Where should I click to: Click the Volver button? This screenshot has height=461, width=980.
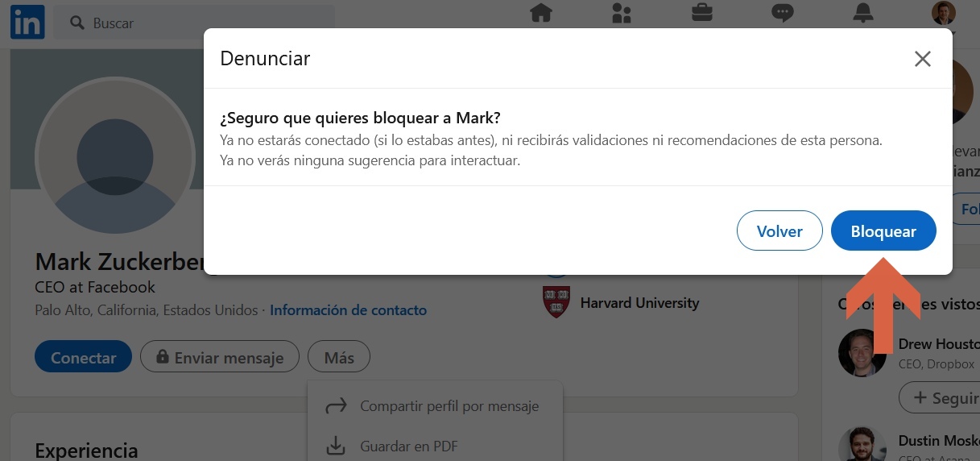point(779,231)
